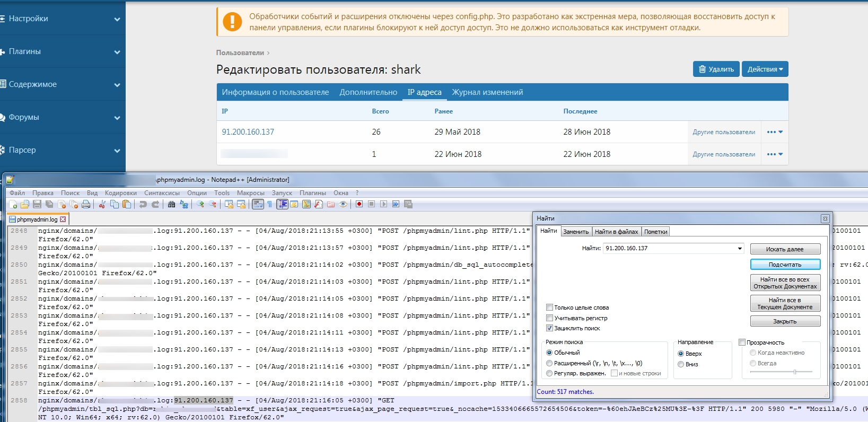Click the Print icon in Notepad++ toolbar
This screenshot has height=422, width=868.
pyautogui.click(x=86, y=205)
